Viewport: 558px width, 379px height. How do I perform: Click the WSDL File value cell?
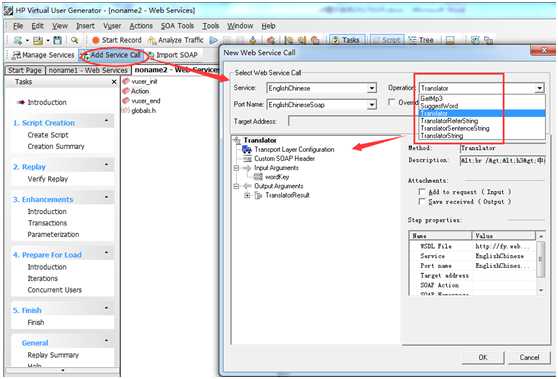tap(504, 246)
